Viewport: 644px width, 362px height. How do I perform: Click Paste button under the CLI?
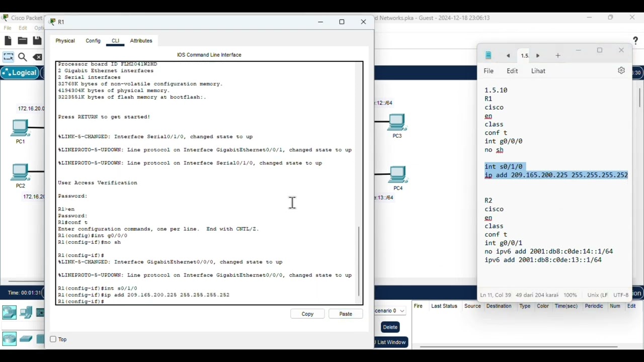(346, 314)
